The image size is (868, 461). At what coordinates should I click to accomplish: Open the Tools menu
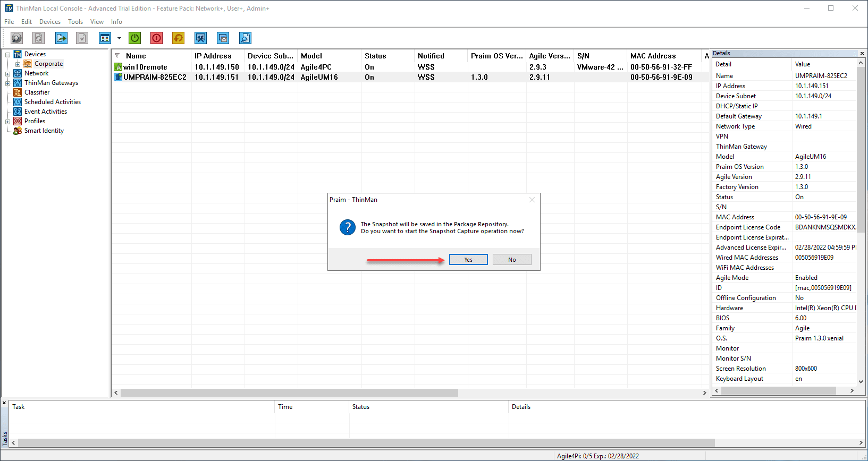click(75, 22)
